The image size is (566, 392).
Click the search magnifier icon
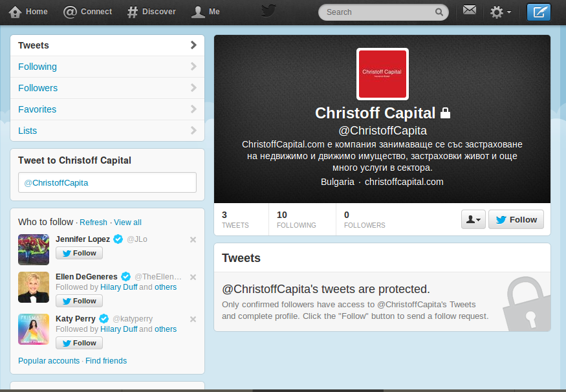click(439, 12)
